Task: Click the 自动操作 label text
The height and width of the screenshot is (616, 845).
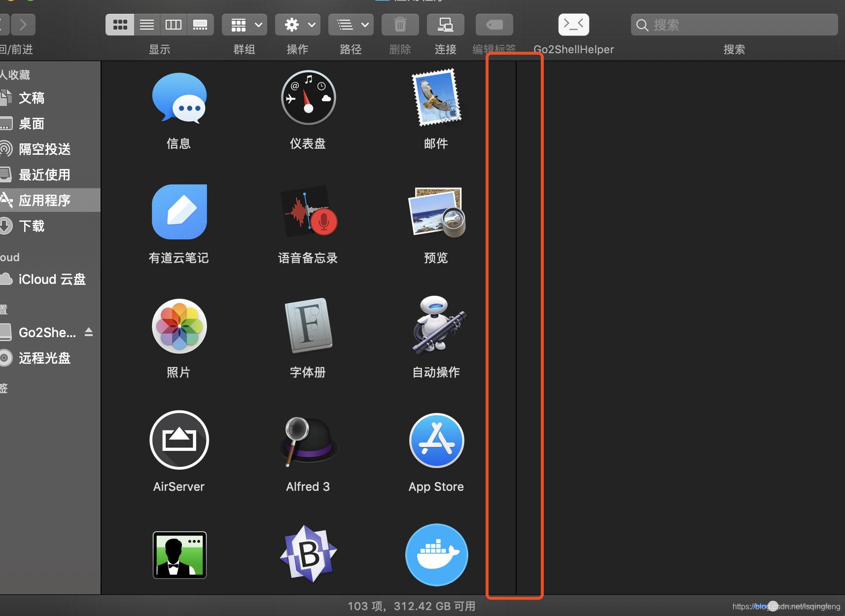Action: (x=436, y=372)
